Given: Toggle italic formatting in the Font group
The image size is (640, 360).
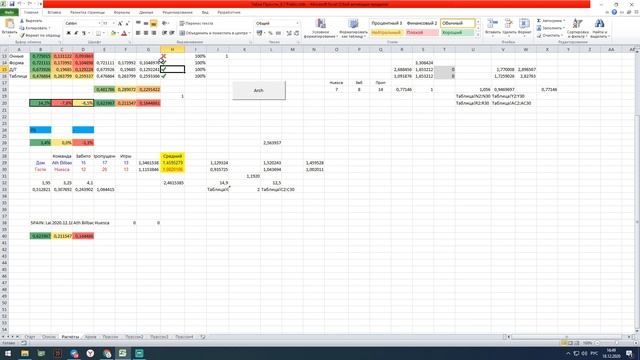Looking at the screenshot, I should pyautogui.click(x=76, y=33).
